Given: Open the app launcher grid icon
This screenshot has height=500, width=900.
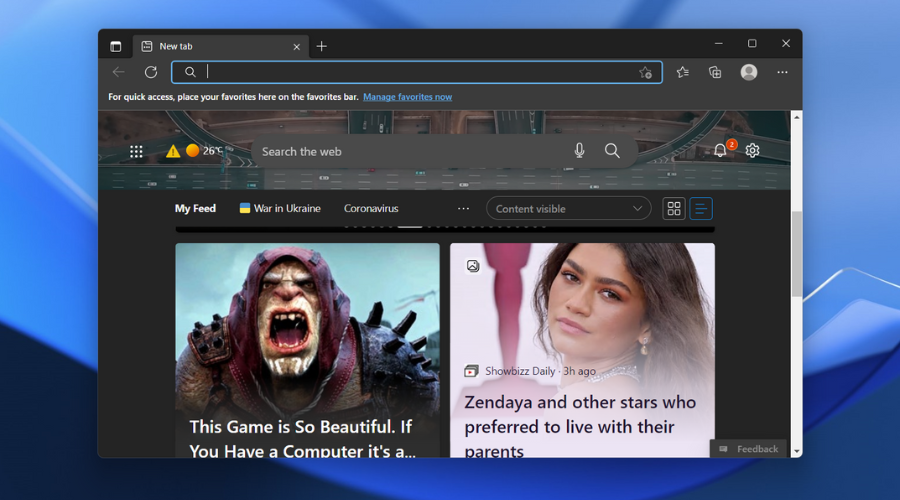Looking at the screenshot, I should (x=136, y=152).
